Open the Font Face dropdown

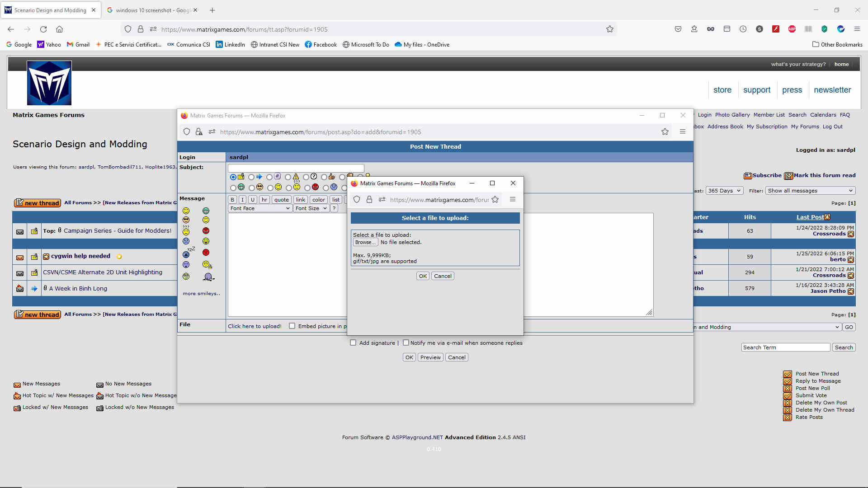[x=259, y=208]
